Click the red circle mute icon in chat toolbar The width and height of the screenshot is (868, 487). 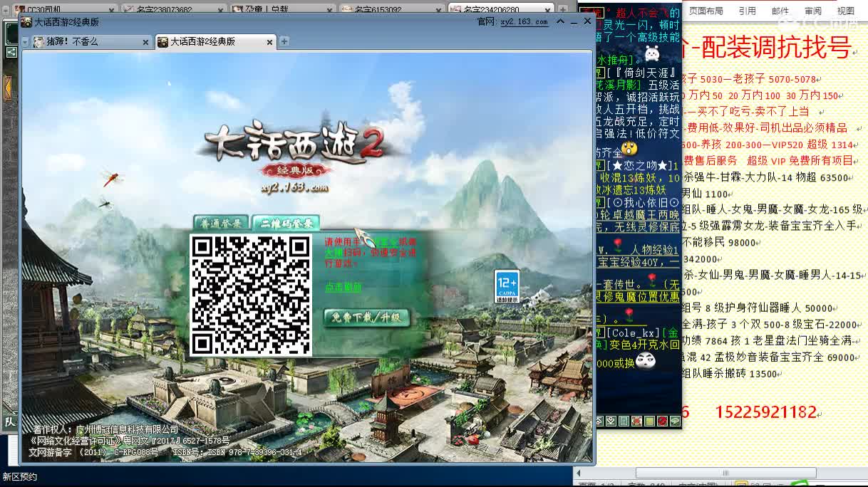click(662, 421)
